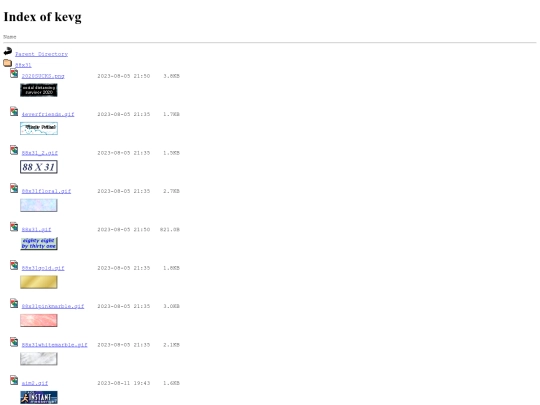
Task: Click the 1.7KB size of 4everfriends.gif
Action: 172,114
